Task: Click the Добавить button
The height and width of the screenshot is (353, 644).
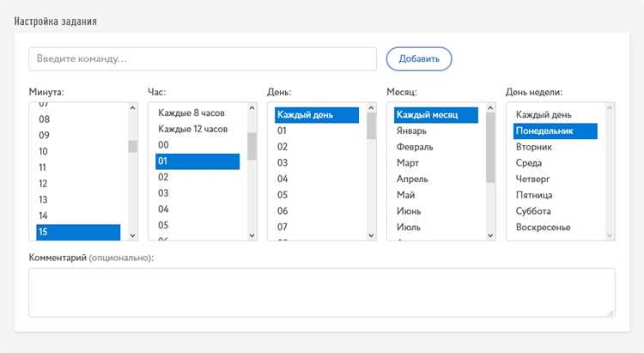Action: coord(419,58)
